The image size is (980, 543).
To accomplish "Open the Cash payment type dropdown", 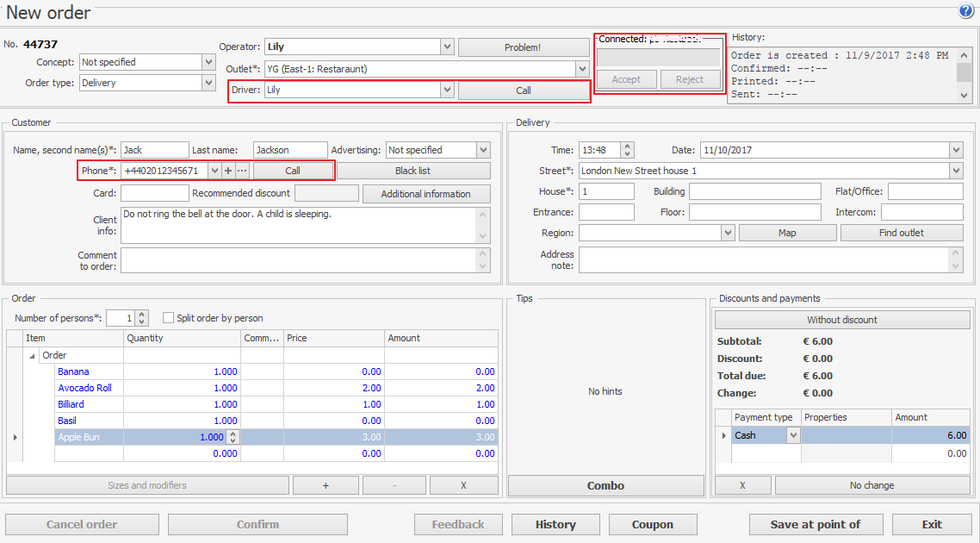I will pyautogui.click(x=792, y=435).
